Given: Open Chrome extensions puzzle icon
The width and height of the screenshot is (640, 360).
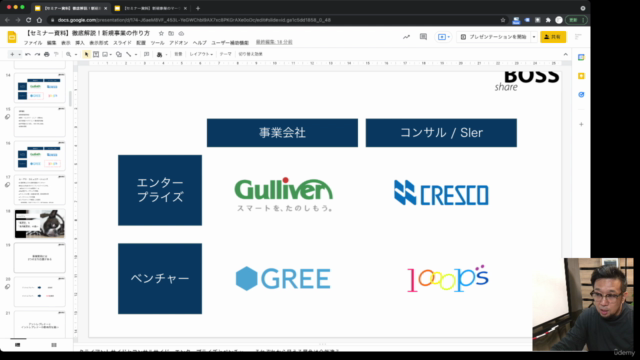Looking at the screenshot, I should (x=548, y=20).
